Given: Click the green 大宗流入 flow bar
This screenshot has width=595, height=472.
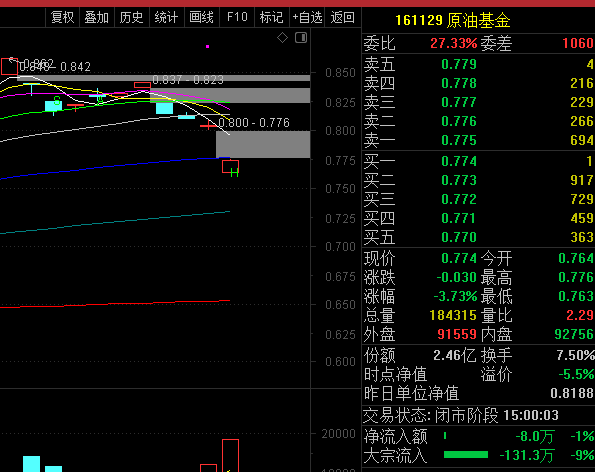Looking at the screenshot, I should (466, 455).
